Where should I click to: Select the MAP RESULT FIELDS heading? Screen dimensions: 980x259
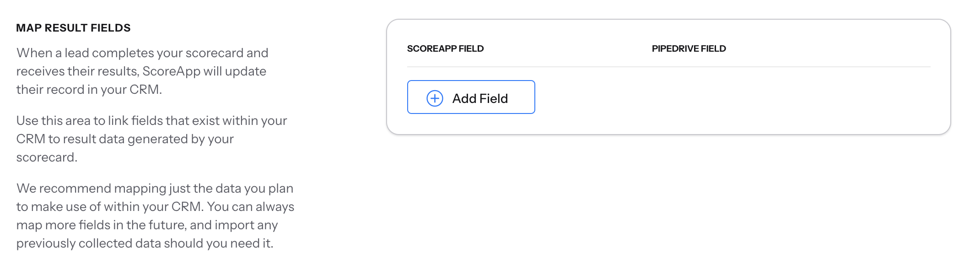click(73, 28)
